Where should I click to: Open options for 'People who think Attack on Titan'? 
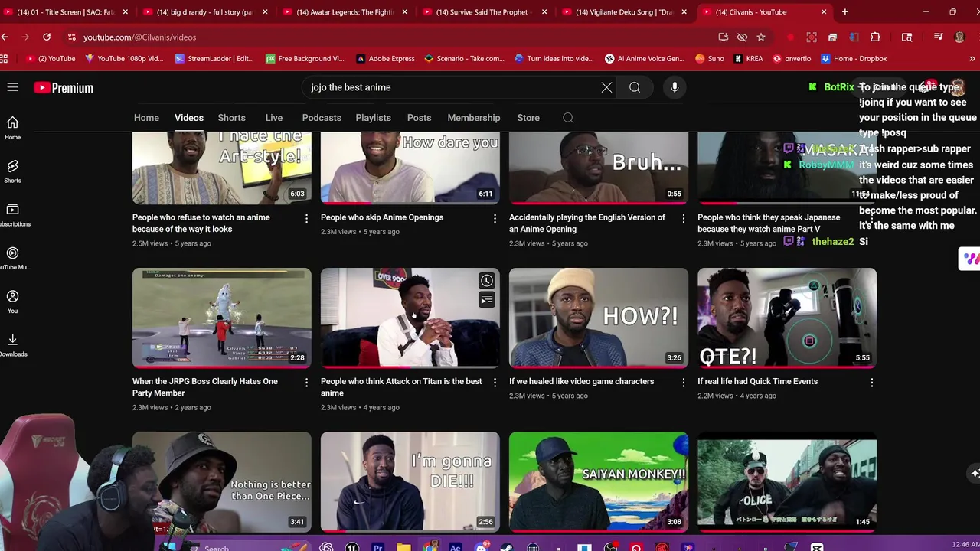click(495, 383)
